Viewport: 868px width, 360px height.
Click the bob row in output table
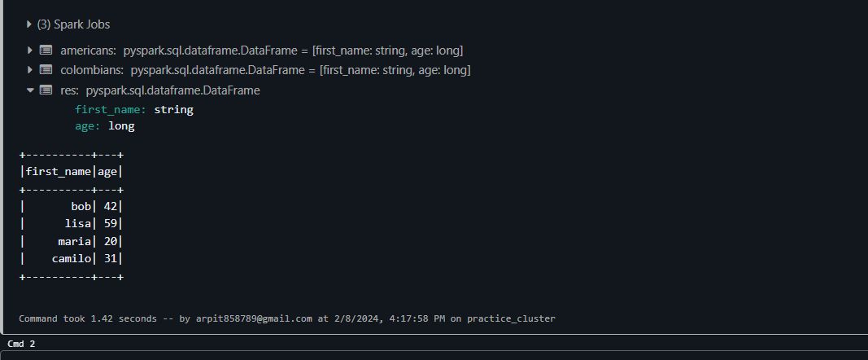coord(71,207)
